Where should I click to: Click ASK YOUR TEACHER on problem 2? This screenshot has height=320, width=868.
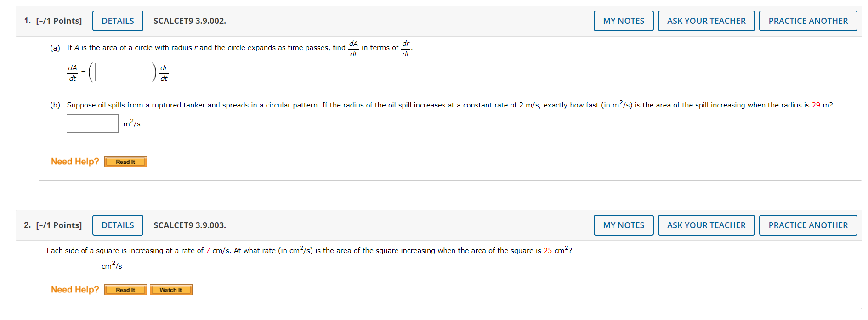[706, 225]
